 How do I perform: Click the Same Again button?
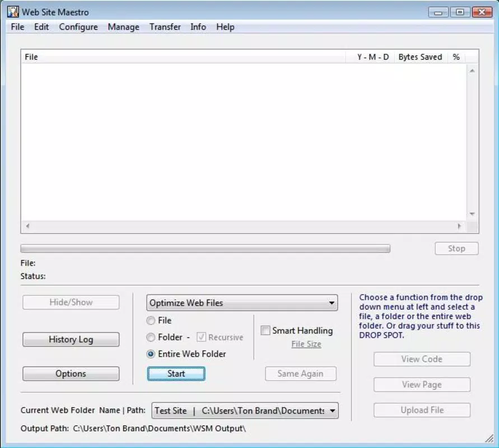300,374
